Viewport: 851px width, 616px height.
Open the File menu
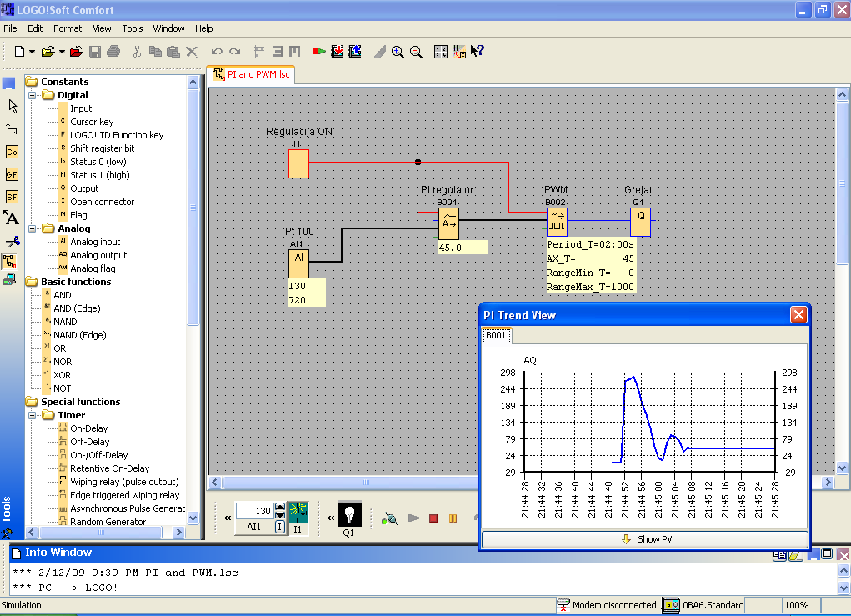[x=10, y=28]
